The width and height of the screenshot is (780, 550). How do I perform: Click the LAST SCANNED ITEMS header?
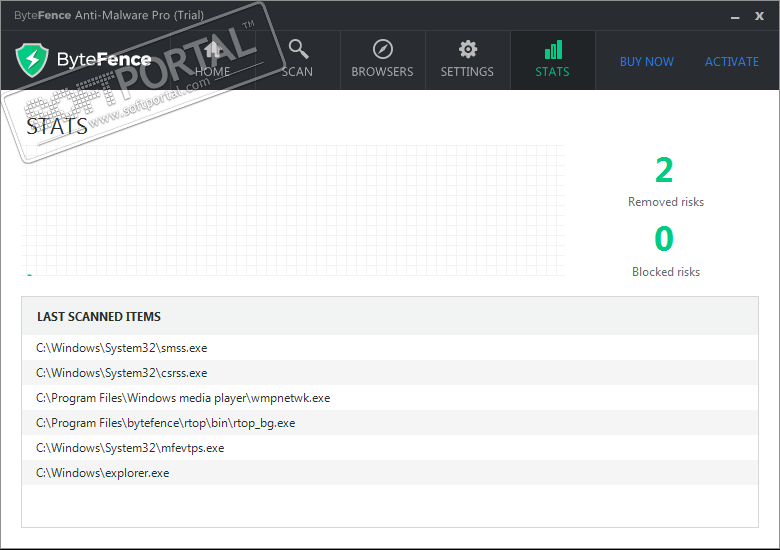pyautogui.click(x=99, y=317)
